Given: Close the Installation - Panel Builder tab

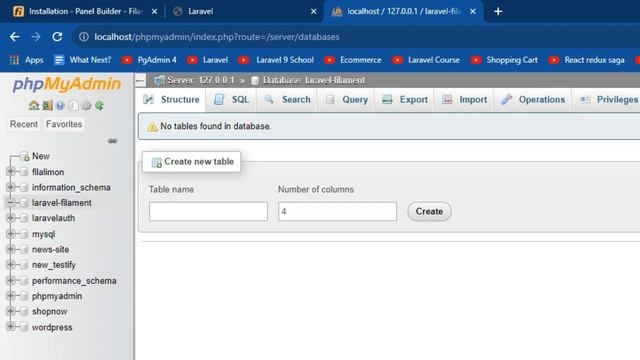Looking at the screenshot, I should point(154,11).
